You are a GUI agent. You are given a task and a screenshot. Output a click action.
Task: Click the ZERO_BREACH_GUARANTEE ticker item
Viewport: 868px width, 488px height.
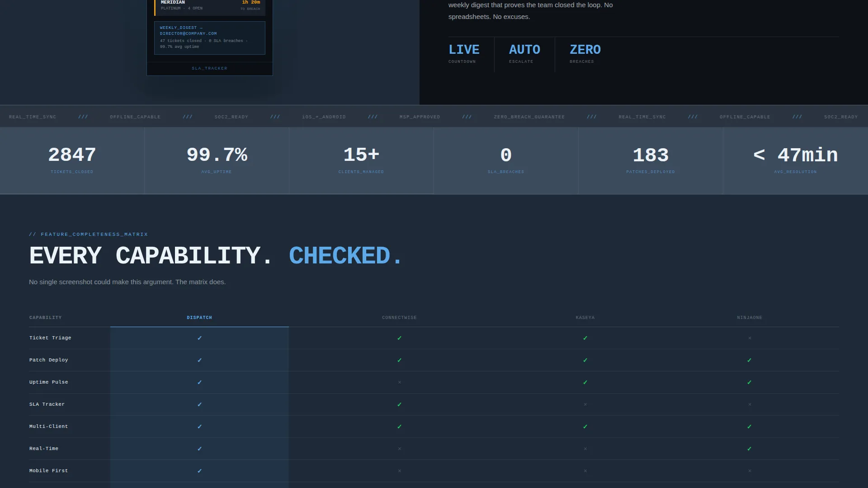tap(529, 117)
